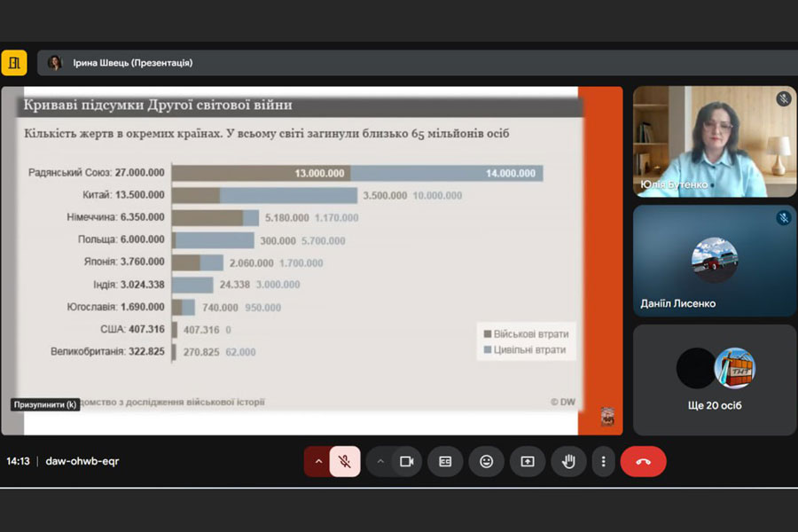
Task: Select Данііл Лисенко participant tile
Action: click(715, 261)
